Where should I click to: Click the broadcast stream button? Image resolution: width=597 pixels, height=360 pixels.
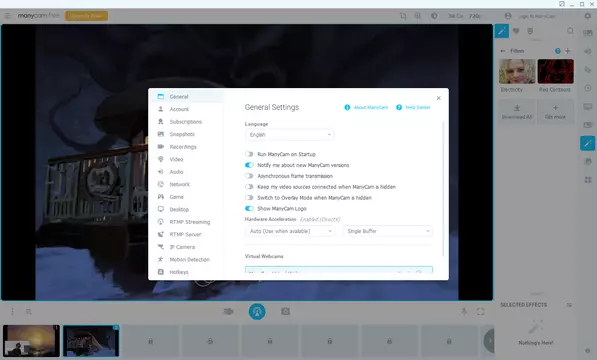257,312
